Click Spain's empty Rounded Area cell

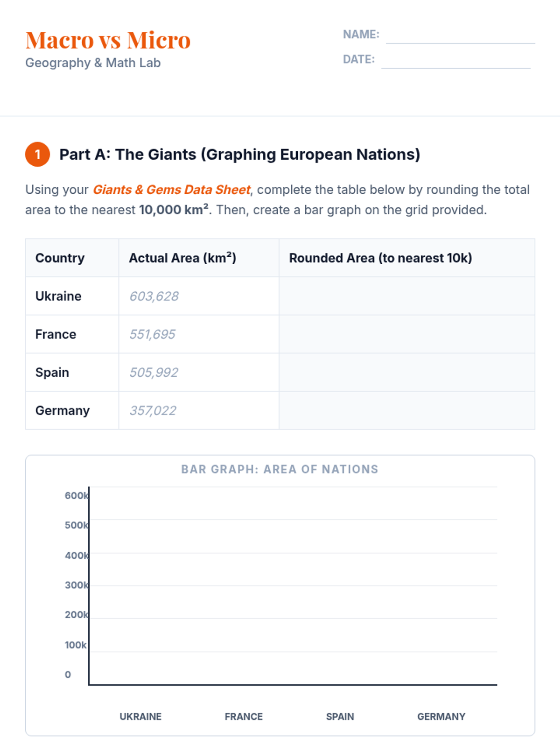(406, 373)
